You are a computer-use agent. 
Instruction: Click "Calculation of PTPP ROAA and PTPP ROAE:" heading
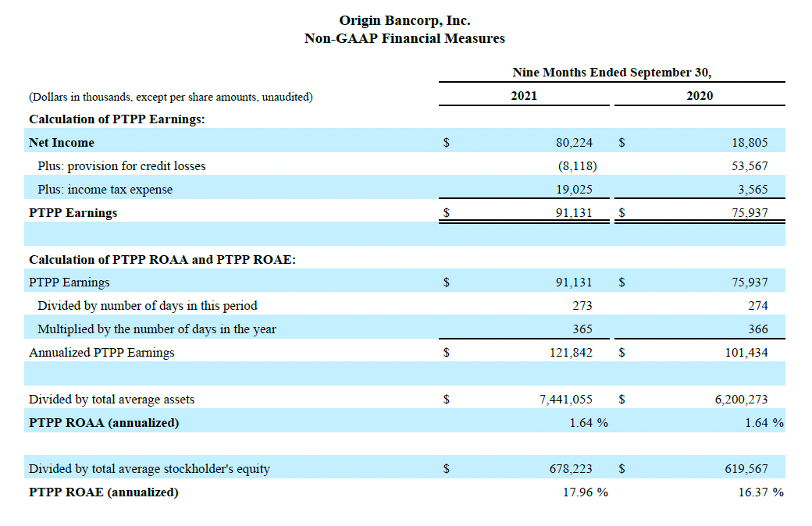click(162, 260)
